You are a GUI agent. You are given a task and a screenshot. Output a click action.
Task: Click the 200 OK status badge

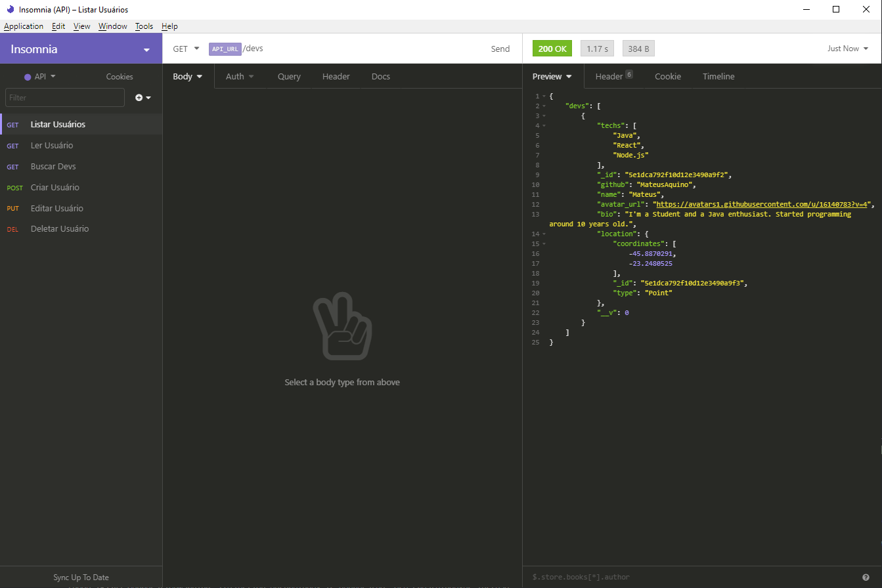pyautogui.click(x=552, y=49)
